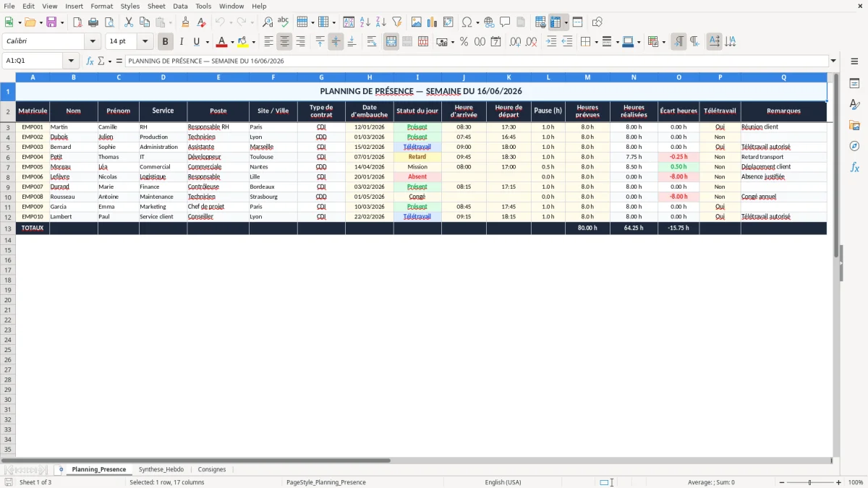The image size is (868, 488).
Task: Click the Save document icon
Action: click(51, 22)
